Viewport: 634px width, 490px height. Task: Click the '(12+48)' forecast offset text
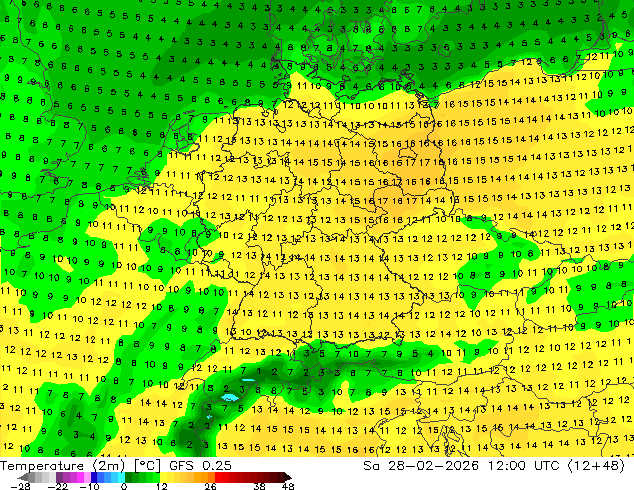point(597,466)
